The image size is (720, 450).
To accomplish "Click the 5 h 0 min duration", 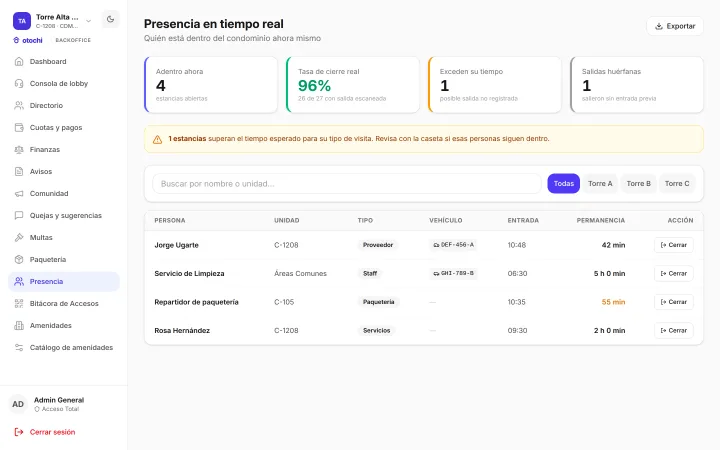I will click(x=609, y=274).
